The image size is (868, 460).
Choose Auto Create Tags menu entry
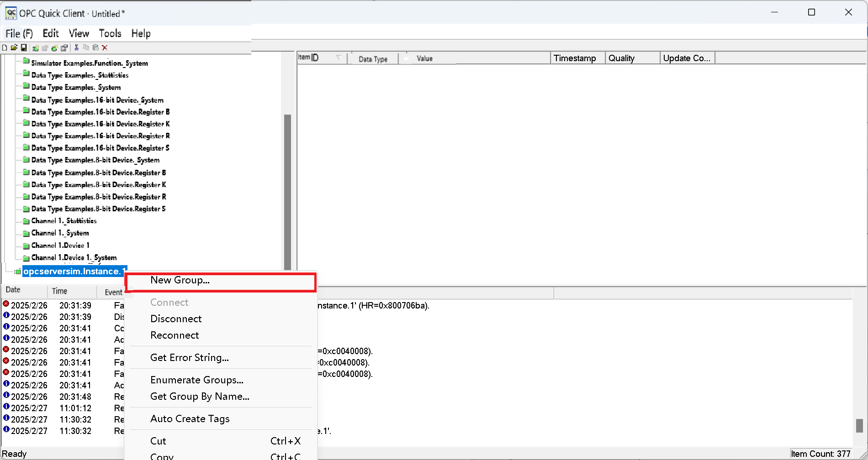point(190,418)
